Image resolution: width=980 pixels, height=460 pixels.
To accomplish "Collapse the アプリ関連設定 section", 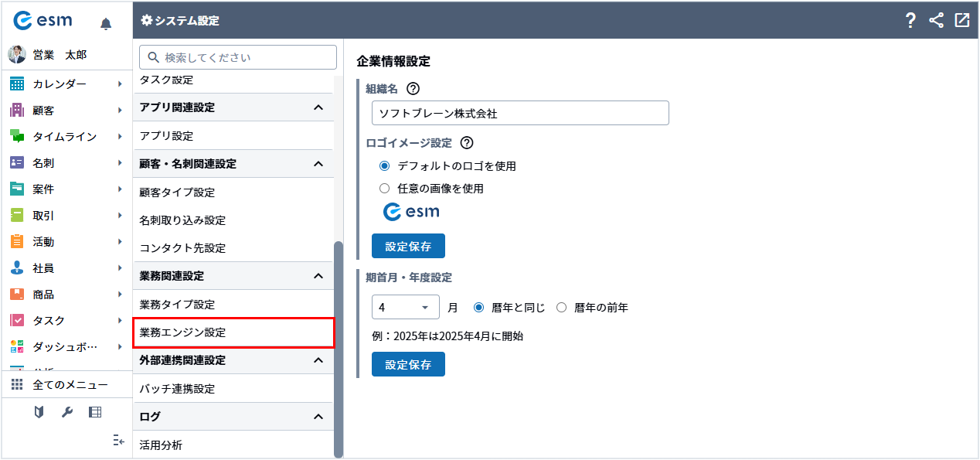I will 318,107.
